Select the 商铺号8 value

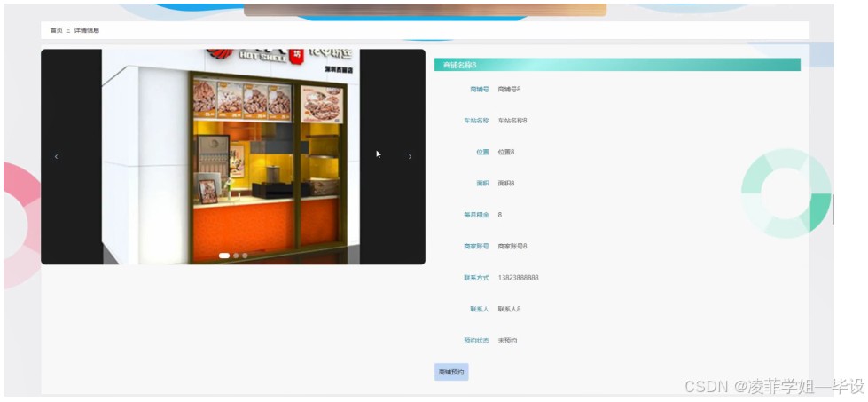(x=509, y=89)
